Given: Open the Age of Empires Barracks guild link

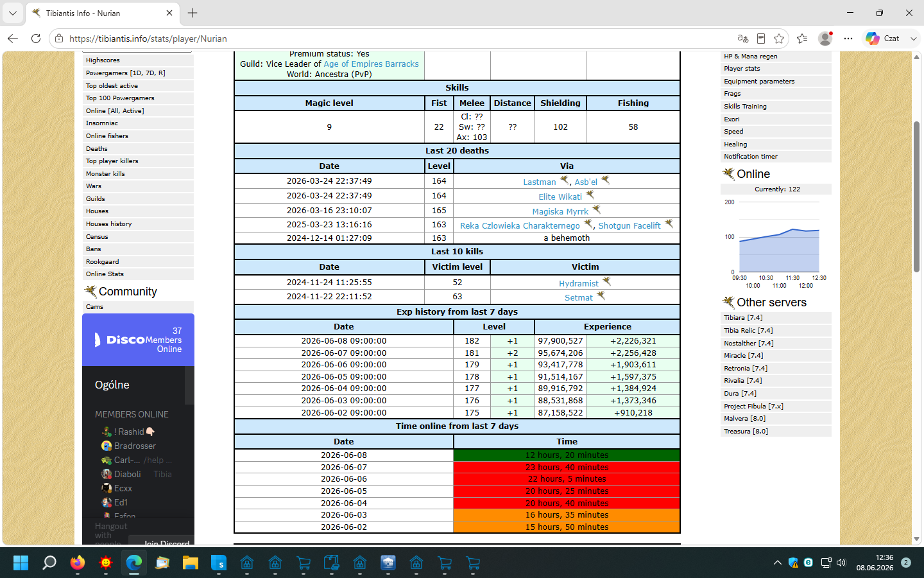Looking at the screenshot, I should [371, 64].
